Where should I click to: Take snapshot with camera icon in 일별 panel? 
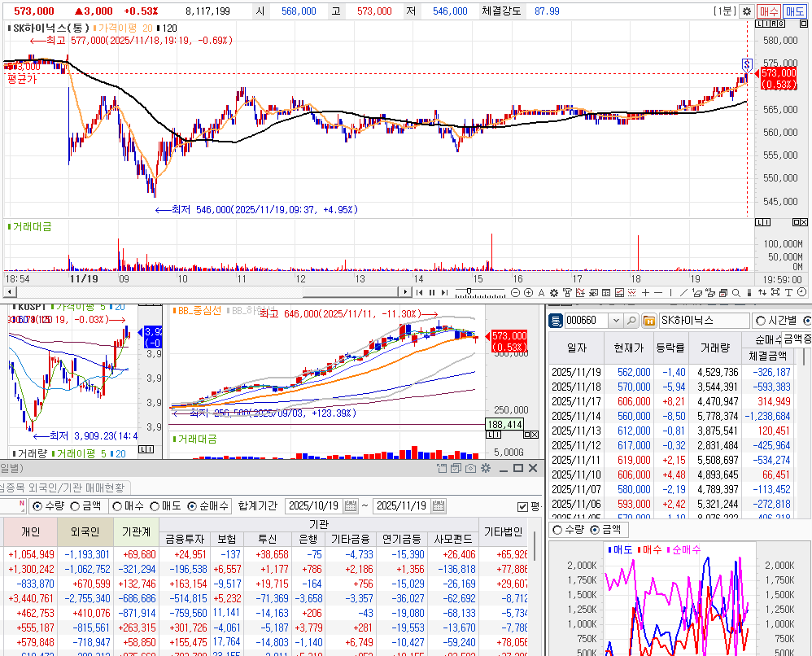(470, 469)
